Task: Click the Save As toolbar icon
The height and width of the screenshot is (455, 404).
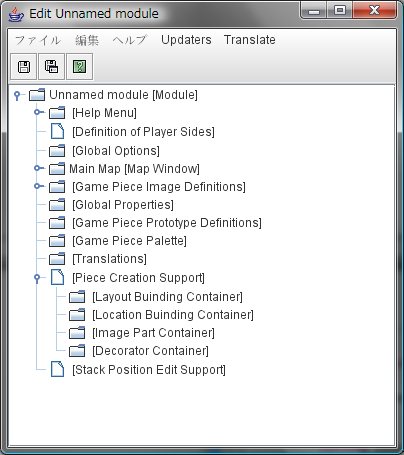Action: click(x=51, y=67)
